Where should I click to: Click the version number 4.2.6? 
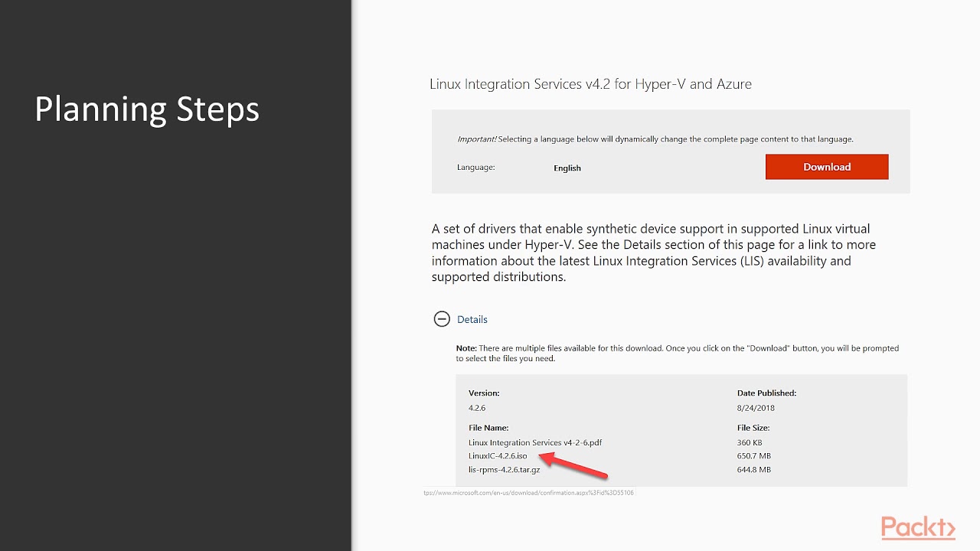(x=477, y=408)
